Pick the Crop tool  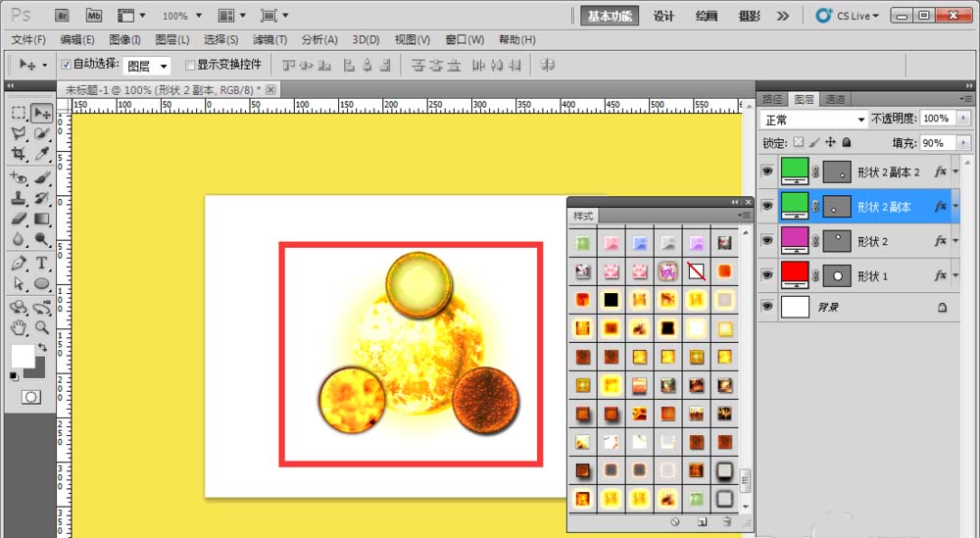click(18, 154)
